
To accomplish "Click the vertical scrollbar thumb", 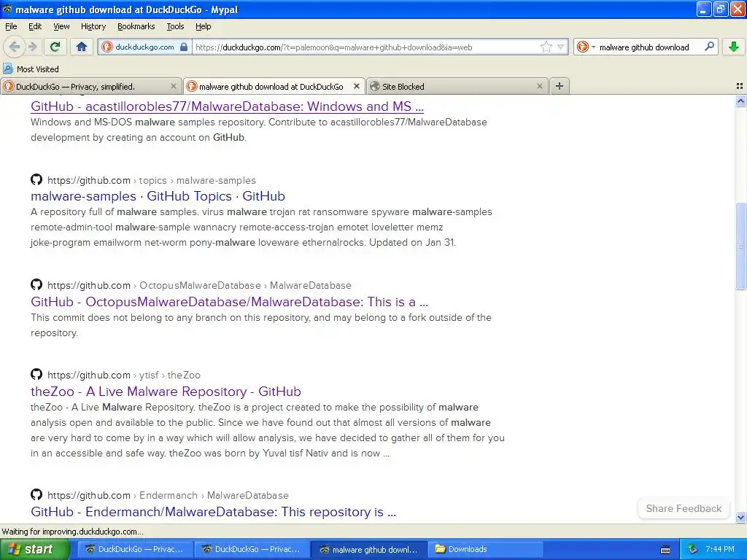I will 740,246.
